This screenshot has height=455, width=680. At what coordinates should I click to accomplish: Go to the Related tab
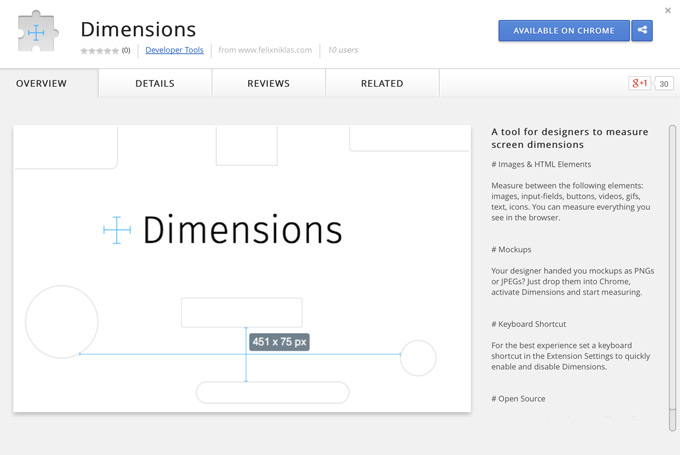382,83
